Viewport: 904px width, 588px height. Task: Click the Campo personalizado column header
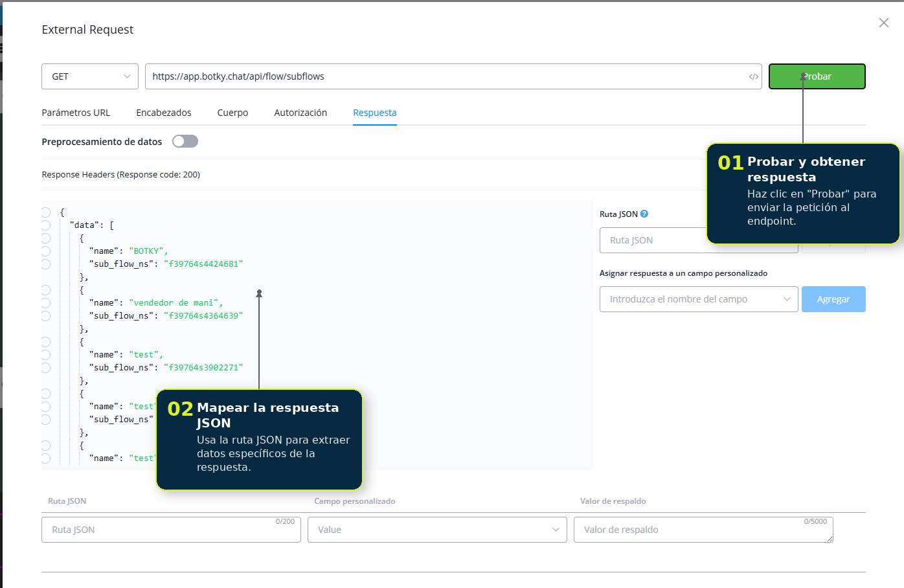click(355, 501)
